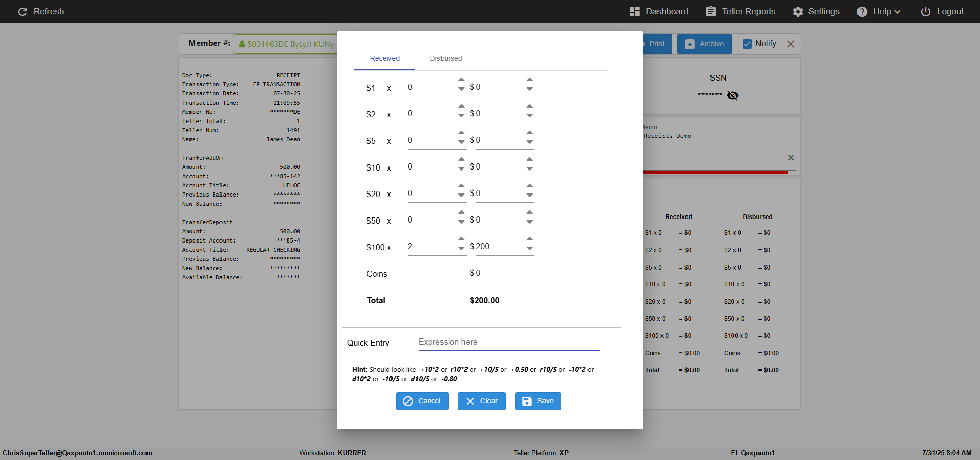The height and width of the screenshot is (460, 980).
Task: Switch to the Received tab
Action: click(x=385, y=58)
